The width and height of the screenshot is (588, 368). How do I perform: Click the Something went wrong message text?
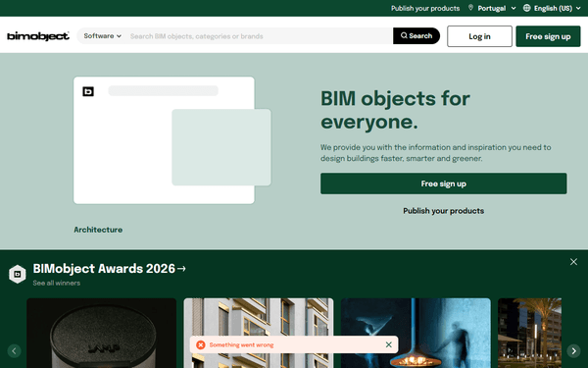coord(241,344)
